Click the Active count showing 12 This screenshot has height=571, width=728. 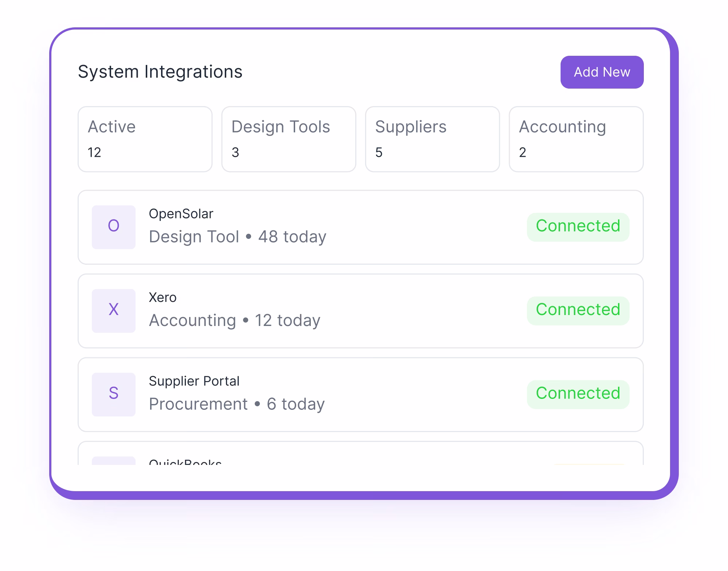[x=94, y=152]
